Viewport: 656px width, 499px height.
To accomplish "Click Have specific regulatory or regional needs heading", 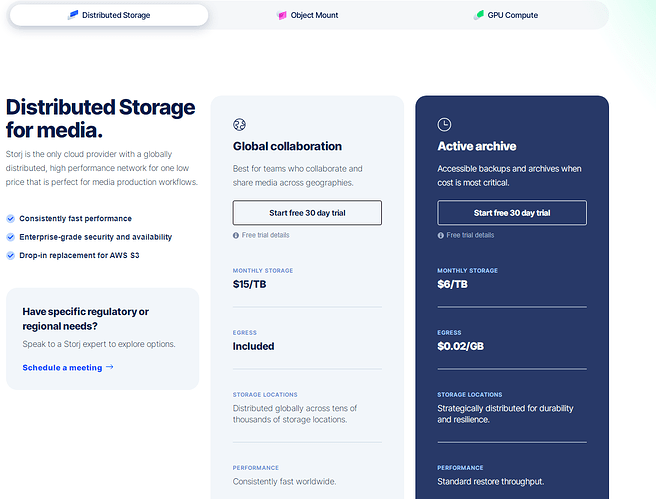I will 86,319.
